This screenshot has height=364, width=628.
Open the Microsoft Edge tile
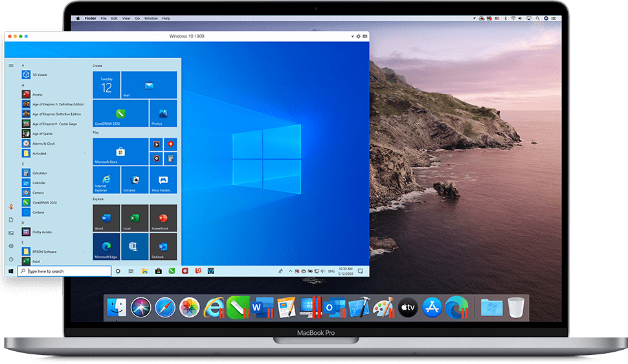pos(107,246)
